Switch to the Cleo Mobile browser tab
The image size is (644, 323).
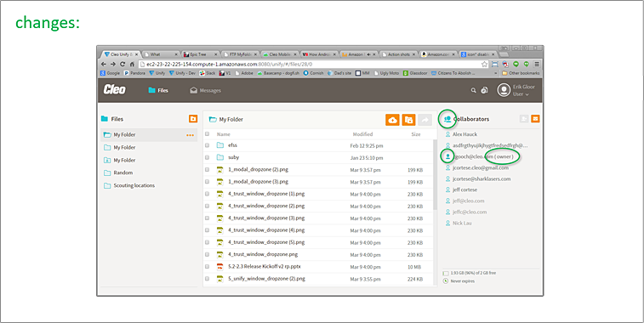280,54
